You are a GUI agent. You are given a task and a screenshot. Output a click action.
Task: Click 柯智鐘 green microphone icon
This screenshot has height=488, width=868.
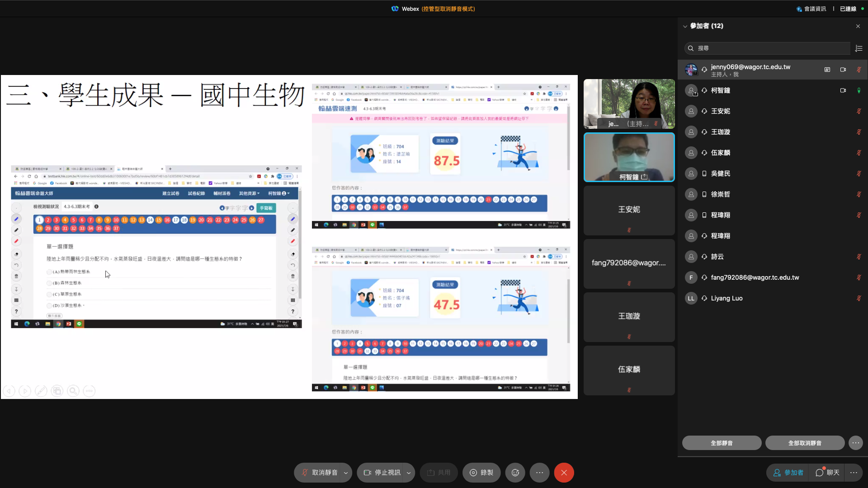coord(859,90)
